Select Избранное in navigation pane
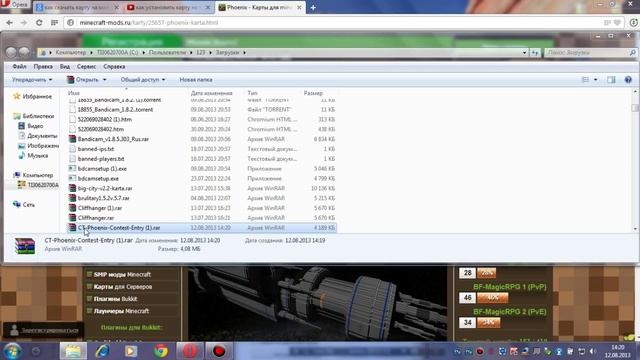 click(33, 96)
